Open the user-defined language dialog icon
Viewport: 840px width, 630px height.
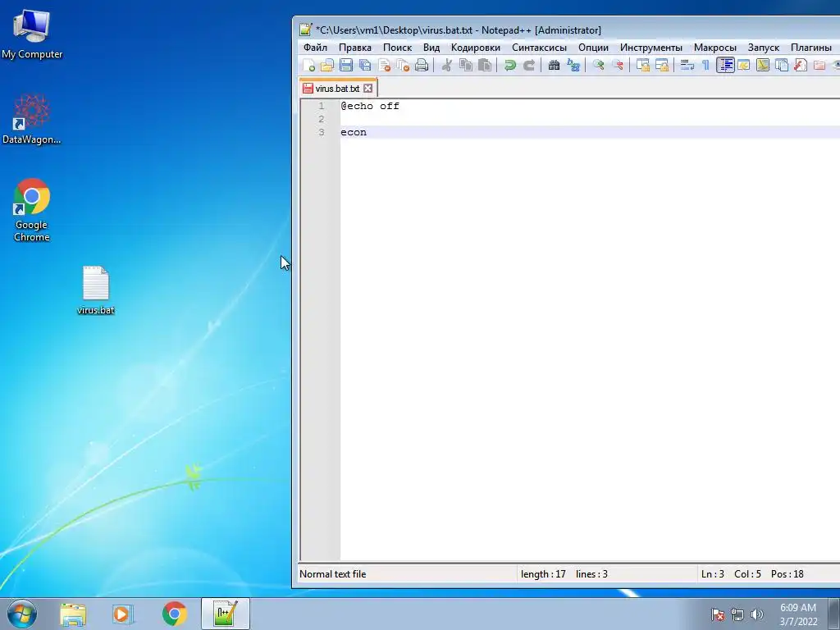(x=743, y=66)
